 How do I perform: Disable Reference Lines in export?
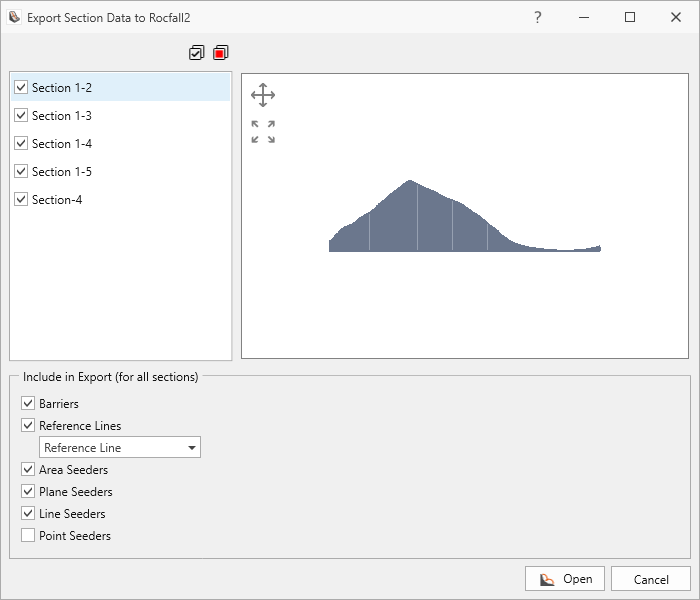coord(28,425)
